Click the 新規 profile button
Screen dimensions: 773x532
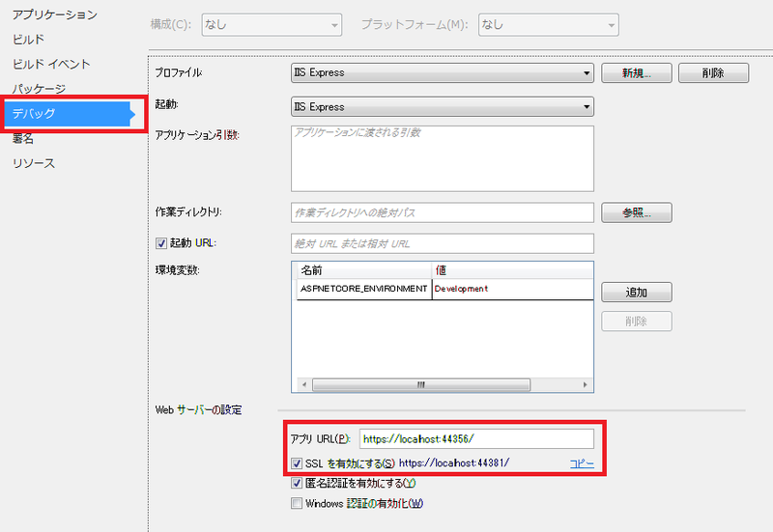pos(637,73)
